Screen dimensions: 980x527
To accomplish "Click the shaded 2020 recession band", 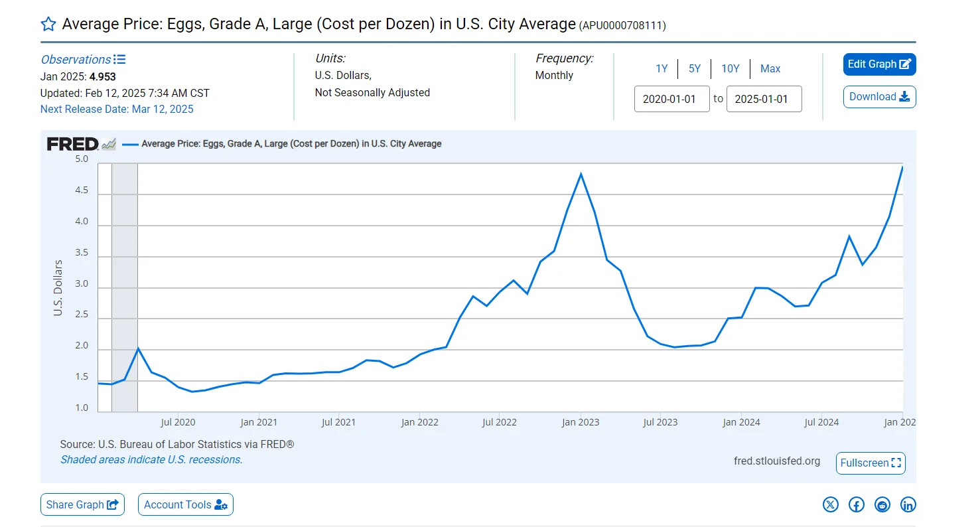I will (125, 287).
